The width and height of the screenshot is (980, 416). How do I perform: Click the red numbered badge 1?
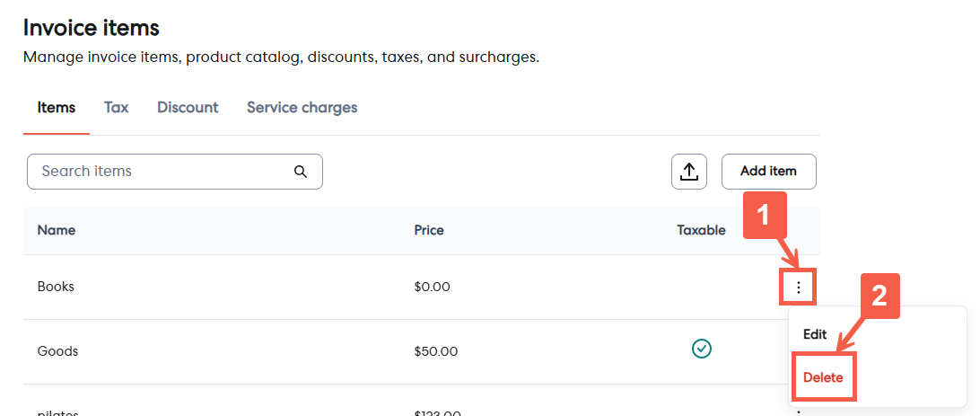[x=763, y=216]
